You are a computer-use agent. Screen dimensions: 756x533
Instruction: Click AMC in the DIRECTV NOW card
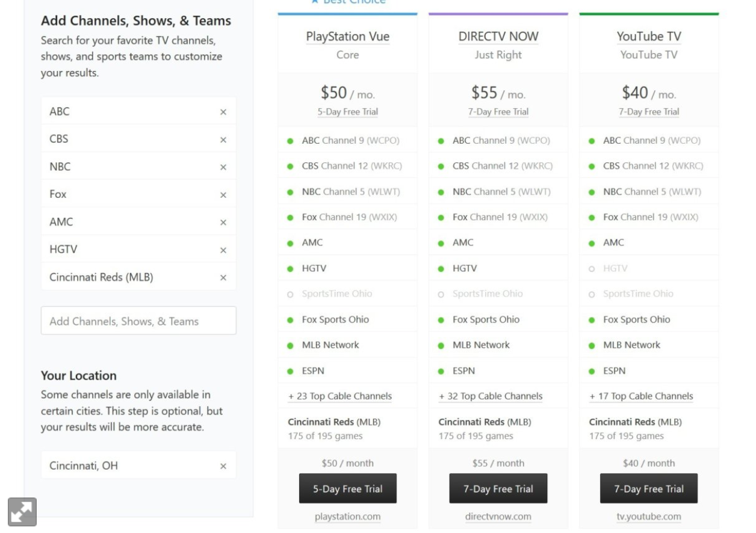(463, 242)
